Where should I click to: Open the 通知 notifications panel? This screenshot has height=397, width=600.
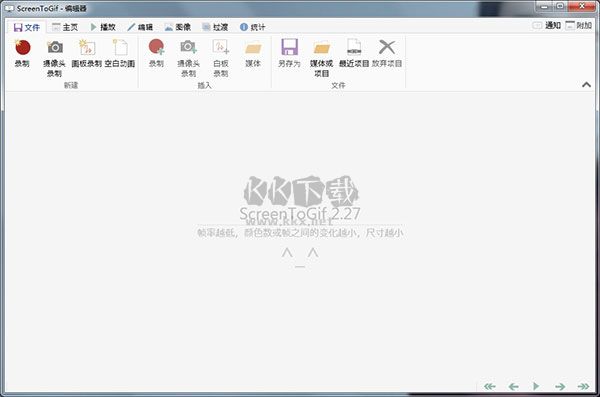coord(547,26)
